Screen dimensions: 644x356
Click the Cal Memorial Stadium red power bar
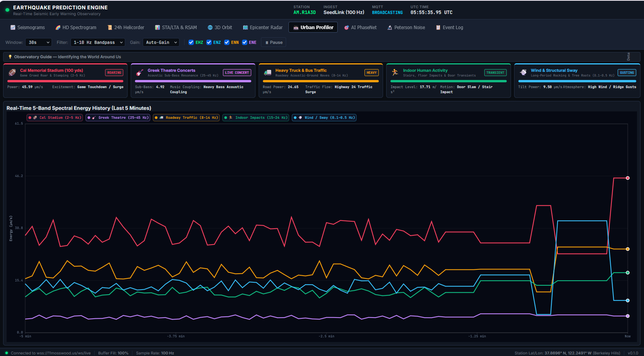65,81
